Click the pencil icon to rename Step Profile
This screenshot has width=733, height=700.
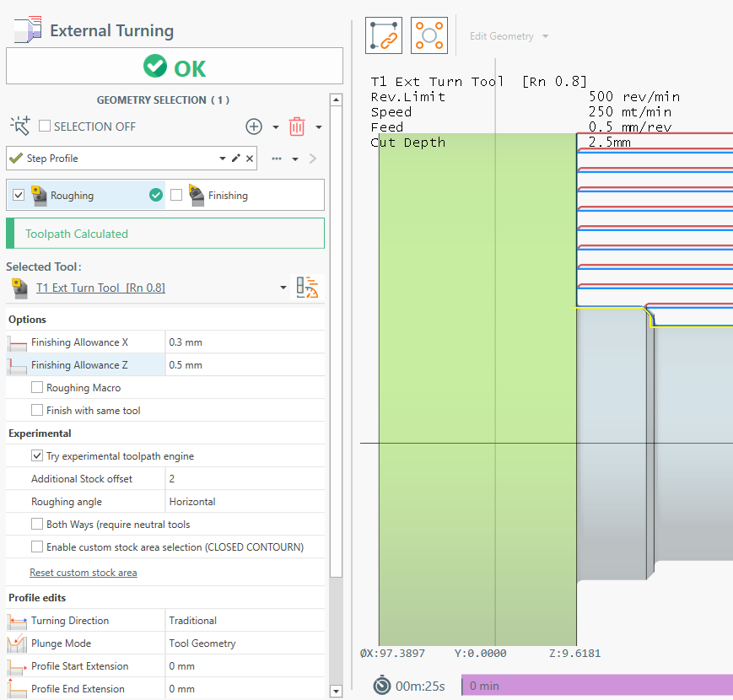pos(236,159)
